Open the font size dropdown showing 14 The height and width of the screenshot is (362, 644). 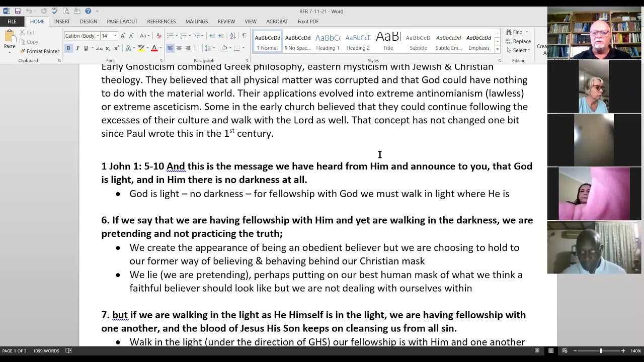click(x=115, y=36)
